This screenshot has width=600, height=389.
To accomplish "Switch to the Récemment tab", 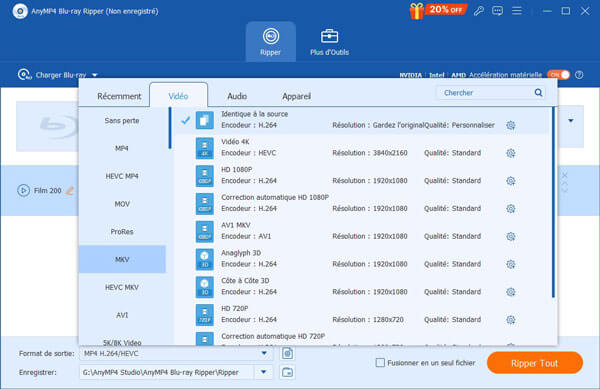I will 119,96.
